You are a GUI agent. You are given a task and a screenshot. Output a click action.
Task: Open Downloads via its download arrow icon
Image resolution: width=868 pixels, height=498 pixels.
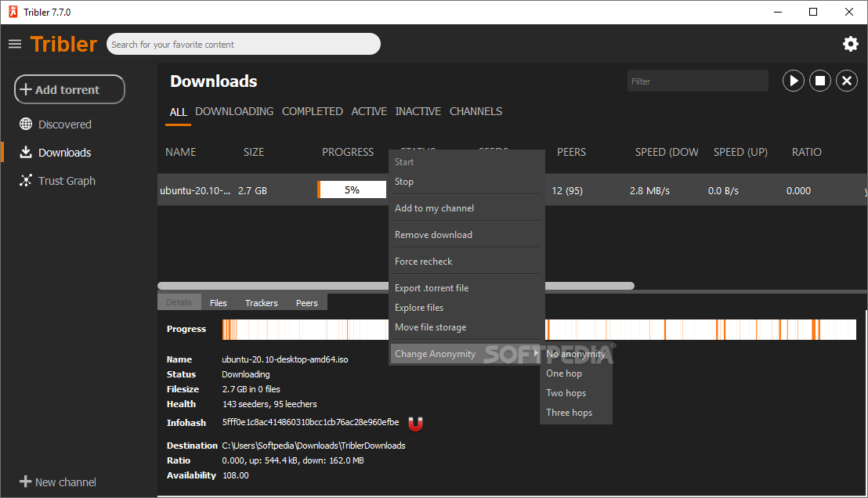[x=26, y=152]
